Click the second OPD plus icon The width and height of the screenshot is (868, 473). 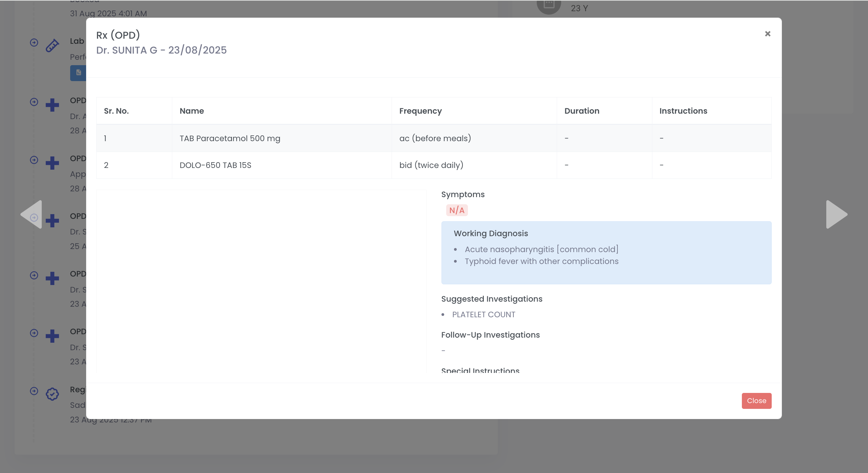point(52,163)
